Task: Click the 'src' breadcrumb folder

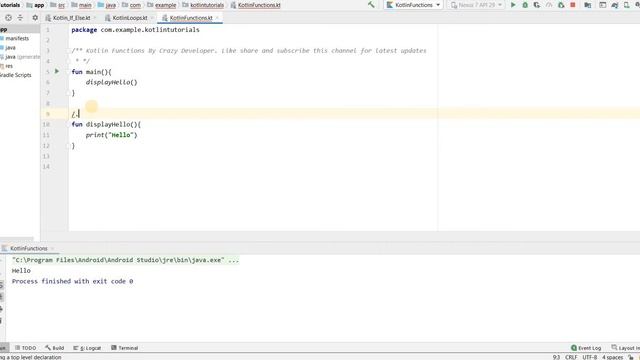Action: pos(58,5)
